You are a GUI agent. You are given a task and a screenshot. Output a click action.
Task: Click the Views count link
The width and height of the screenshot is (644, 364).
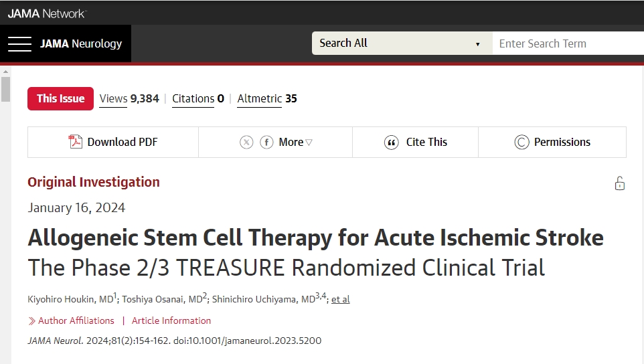pyautogui.click(x=129, y=98)
